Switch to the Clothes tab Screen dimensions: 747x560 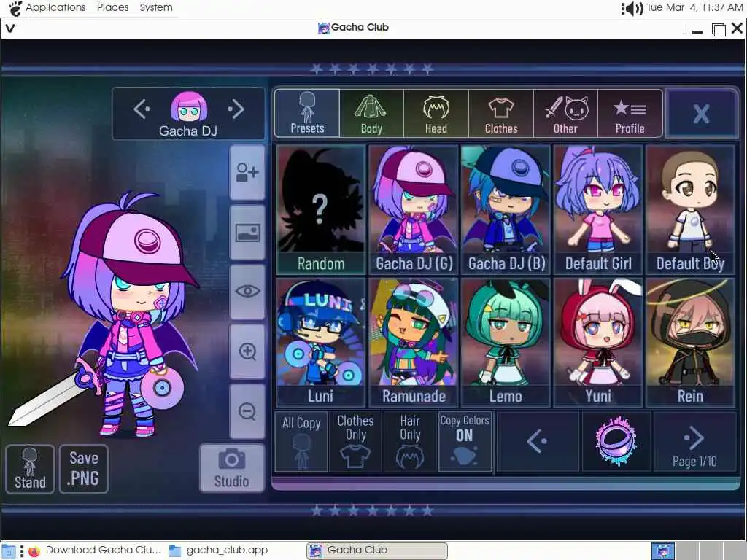[x=501, y=113]
